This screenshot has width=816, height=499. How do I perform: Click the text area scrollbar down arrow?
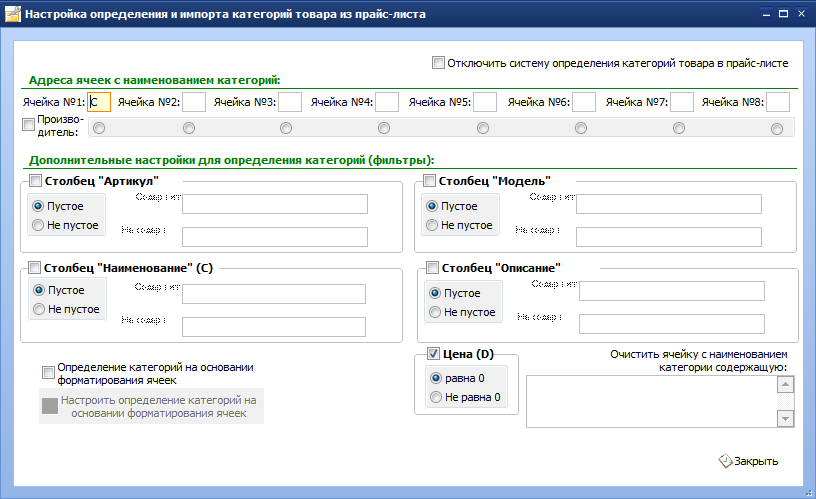(785, 418)
